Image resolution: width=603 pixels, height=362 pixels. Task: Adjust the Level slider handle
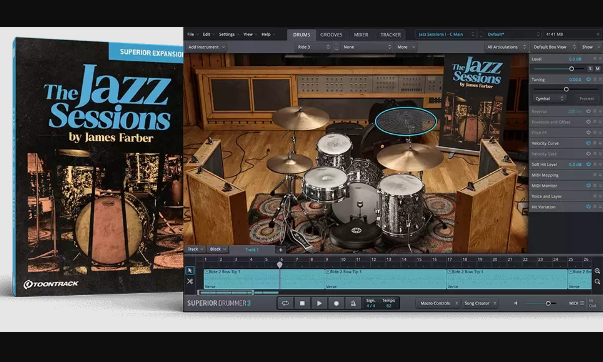click(571, 68)
